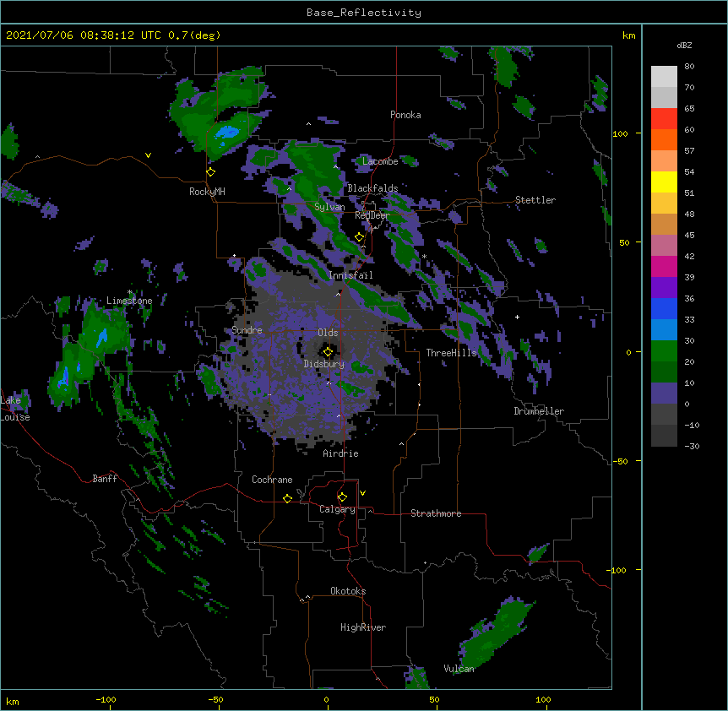Click the Banff town label
This screenshot has width=728, height=711.
[x=105, y=479]
